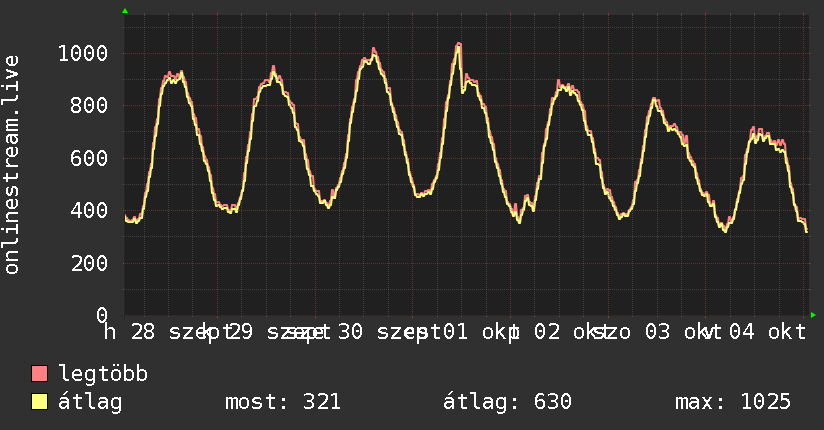Image resolution: width=824 pixels, height=430 pixels.
Task: Select the 800 y-axis tick label
Action: (x=89, y=106)
